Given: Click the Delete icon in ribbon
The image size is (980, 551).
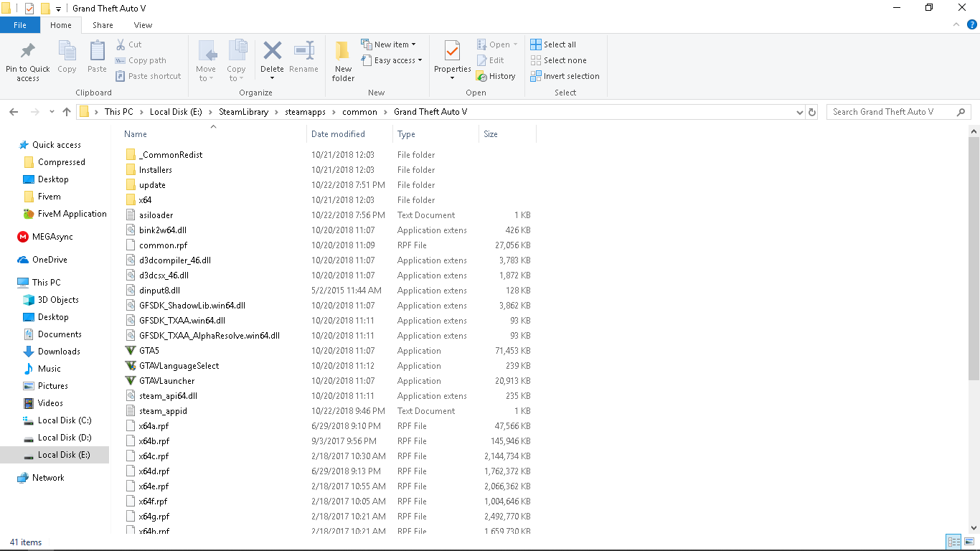Looking at the screenshot, I should coord(272,52).
